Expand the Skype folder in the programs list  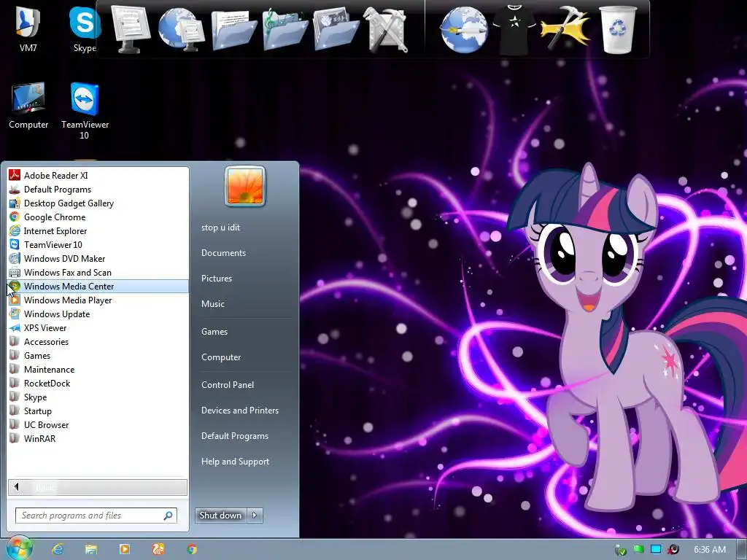pos(98,397)
